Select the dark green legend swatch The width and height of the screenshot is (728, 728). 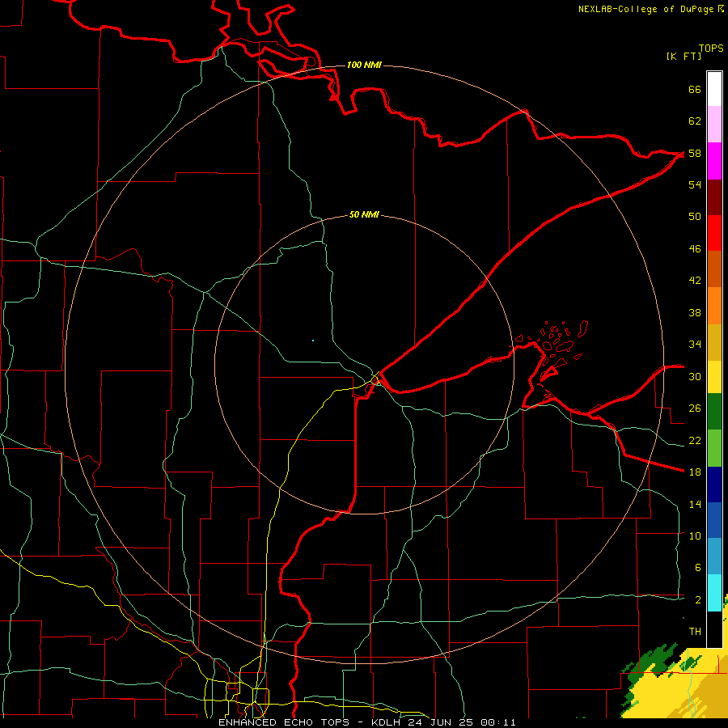[714, 412]
